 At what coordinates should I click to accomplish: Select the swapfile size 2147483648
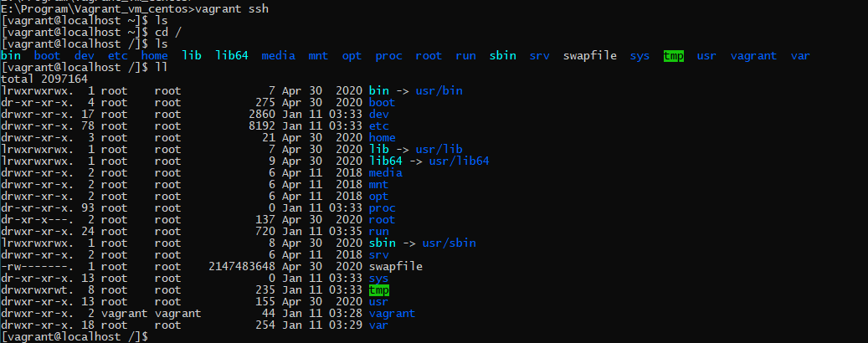click(x=241, y=266)
